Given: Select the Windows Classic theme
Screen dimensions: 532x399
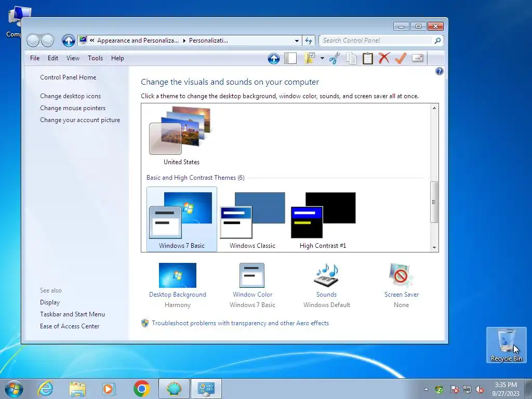Looking at the screenshot, I should [x=252, y=219].
